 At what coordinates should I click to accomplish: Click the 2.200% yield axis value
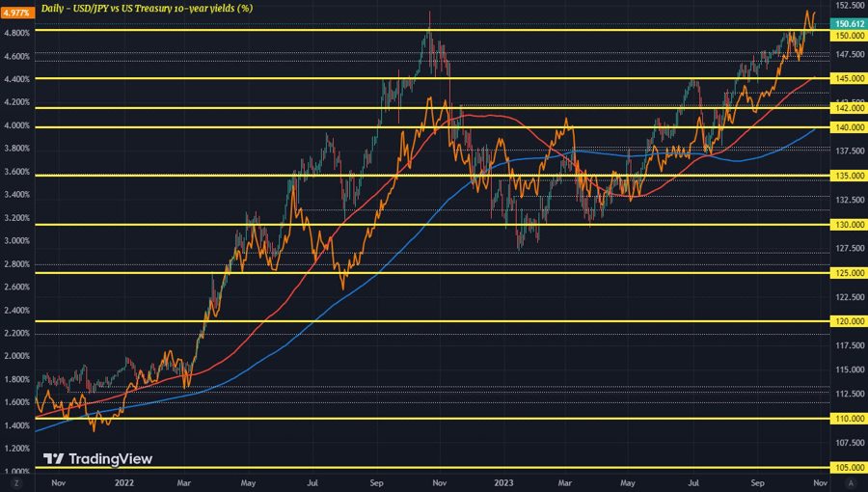click(x=16, y=333)
